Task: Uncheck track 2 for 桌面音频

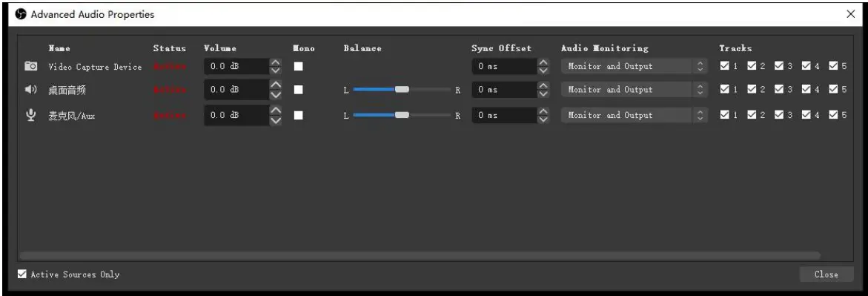Action: 752,89
